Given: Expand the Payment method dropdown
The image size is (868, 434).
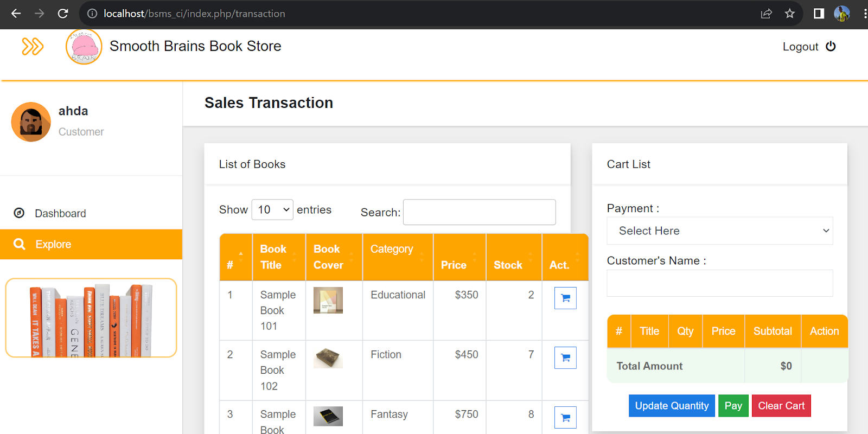Looking at the screenshot, I should click(x=719, y=231).
